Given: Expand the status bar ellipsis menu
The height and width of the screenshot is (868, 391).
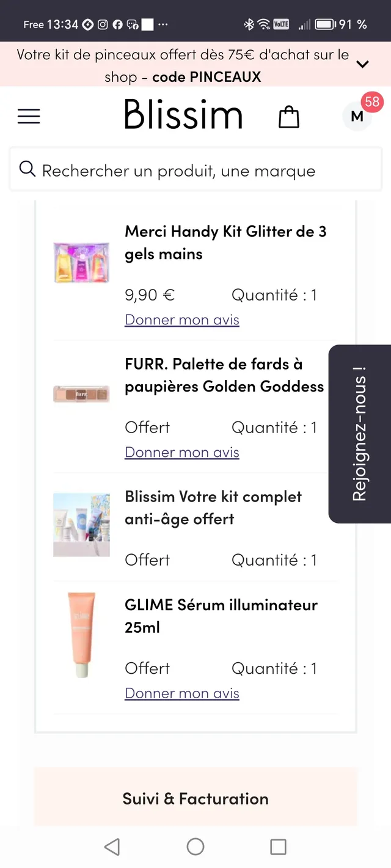Looking at the screenshot, I should tap(162, 26).
